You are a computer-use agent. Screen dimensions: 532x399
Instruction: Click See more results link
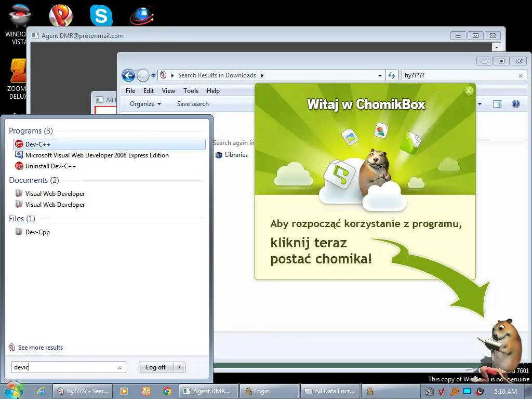tap(41, 348)
